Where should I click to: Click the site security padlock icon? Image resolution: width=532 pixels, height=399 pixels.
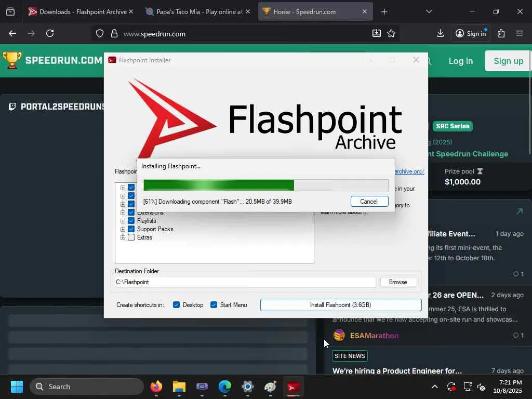[x=114, y=33]
